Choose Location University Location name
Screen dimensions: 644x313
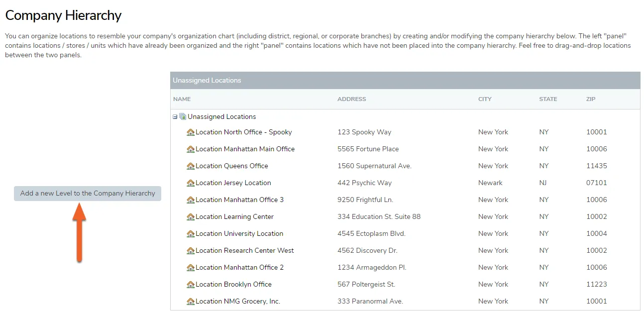point(239,234)
